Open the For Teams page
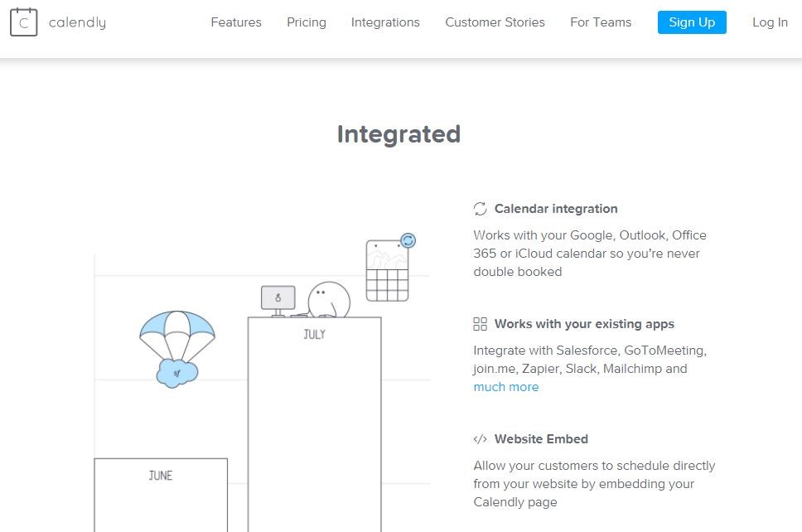This screenshot has width=802, height=532. (x=601, y=22)
